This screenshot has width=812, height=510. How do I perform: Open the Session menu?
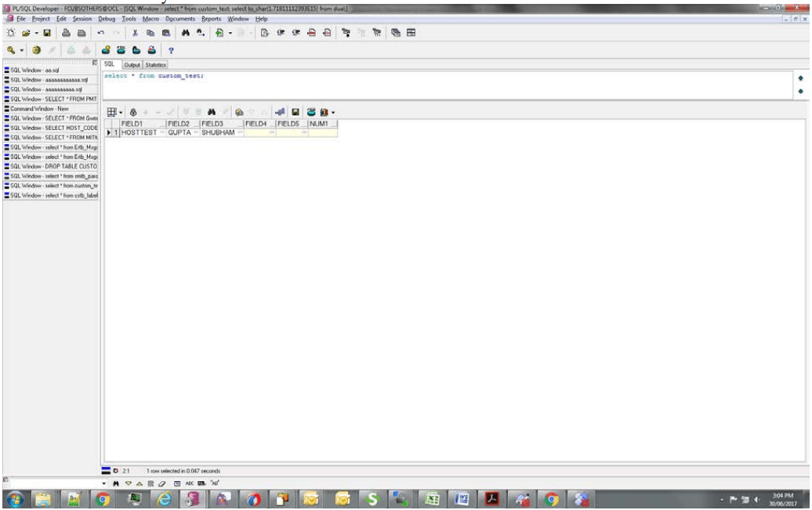point(82,19)
